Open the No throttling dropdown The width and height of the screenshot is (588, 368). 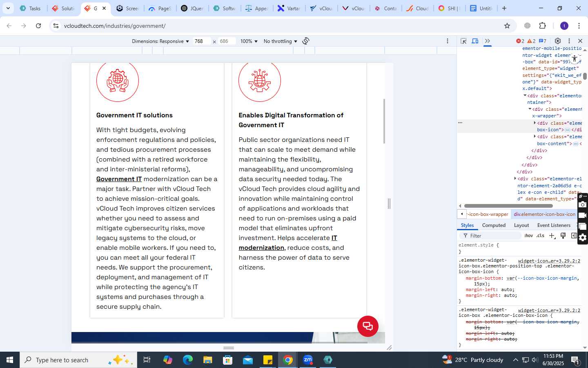281,41
